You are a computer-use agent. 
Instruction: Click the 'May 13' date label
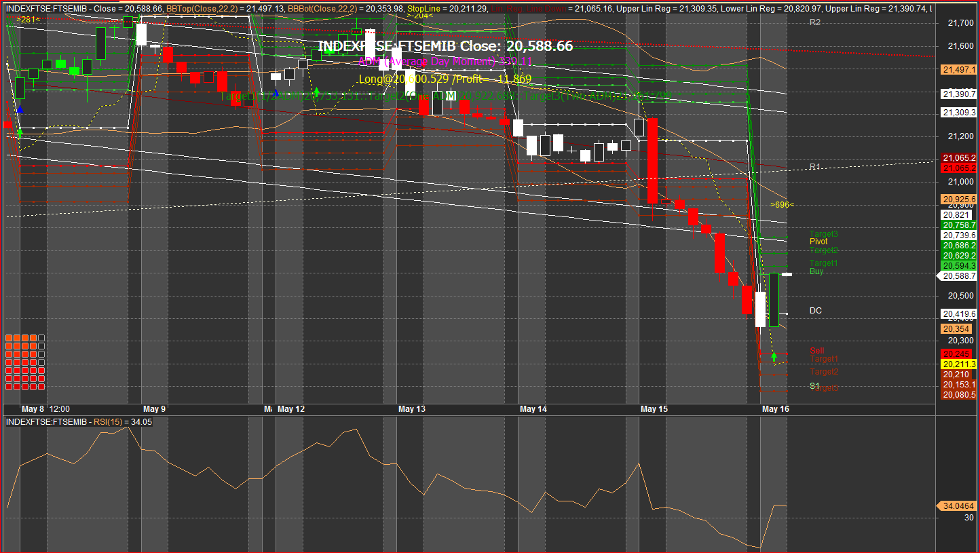pos(411,409)
